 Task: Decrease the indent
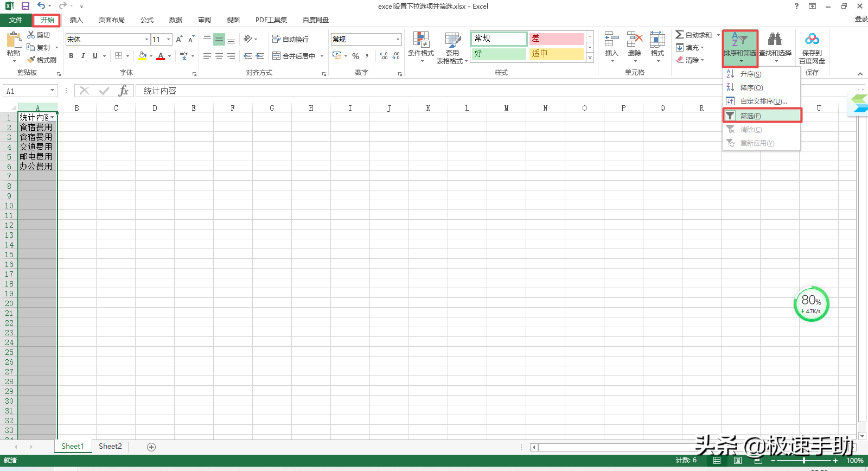coord(248,56)
